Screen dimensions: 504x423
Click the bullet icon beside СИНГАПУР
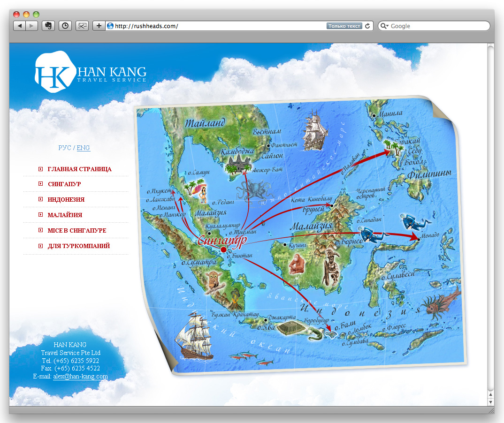40,184
